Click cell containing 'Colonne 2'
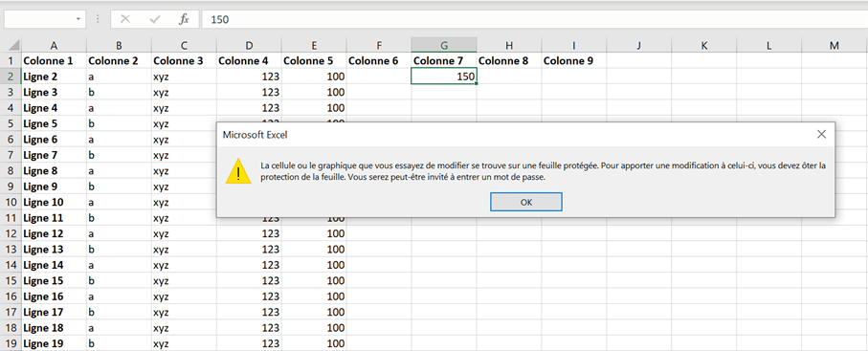868x351 pixels. point(119,61)
